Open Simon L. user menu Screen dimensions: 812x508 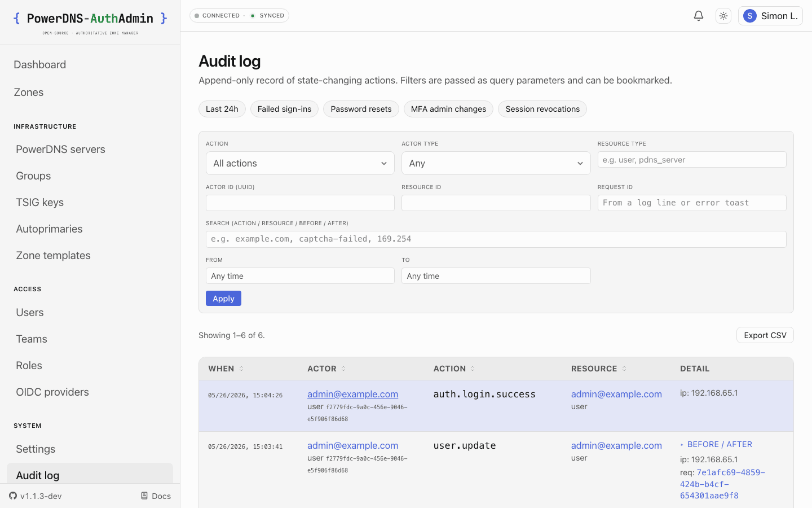coord(770,16)
